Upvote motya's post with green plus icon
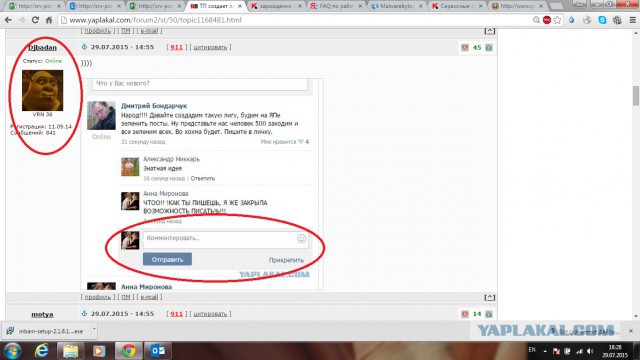Image resolution: width=640 pixels, height=360 pixels. 489,314
